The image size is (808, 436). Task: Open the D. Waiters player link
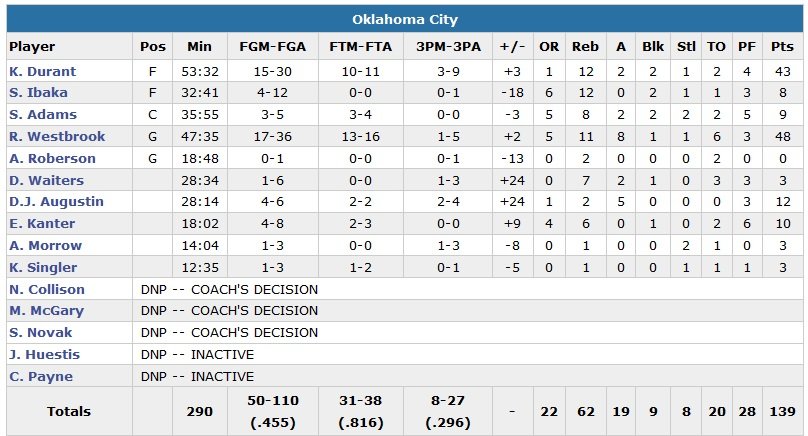46,181
